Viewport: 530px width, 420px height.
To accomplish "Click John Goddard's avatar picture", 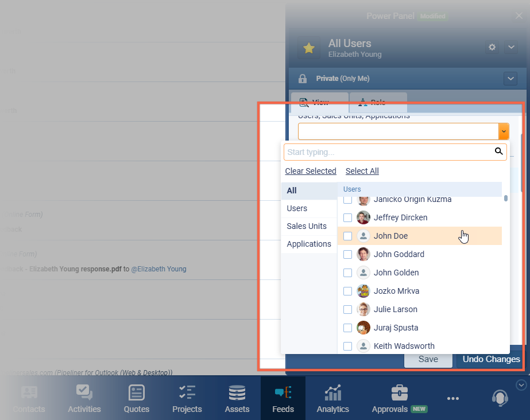I will pyautogui.click(x=363, y=254).
